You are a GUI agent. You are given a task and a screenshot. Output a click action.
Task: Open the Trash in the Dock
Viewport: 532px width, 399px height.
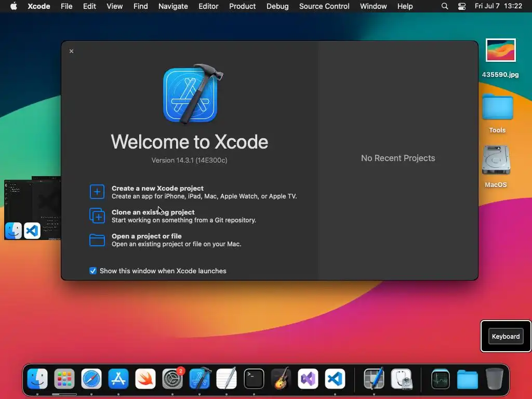[x=495, y=379]
